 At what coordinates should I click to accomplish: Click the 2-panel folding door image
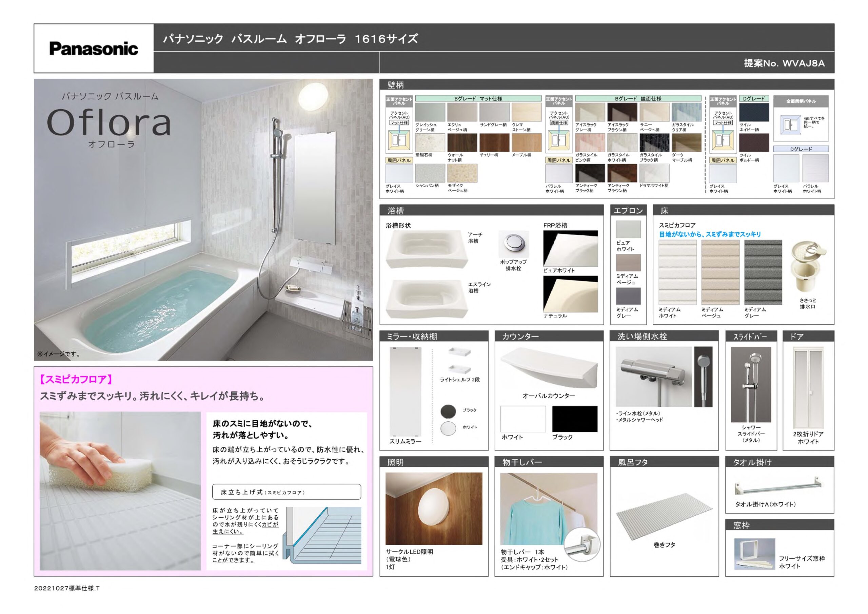tap(808, 388)
